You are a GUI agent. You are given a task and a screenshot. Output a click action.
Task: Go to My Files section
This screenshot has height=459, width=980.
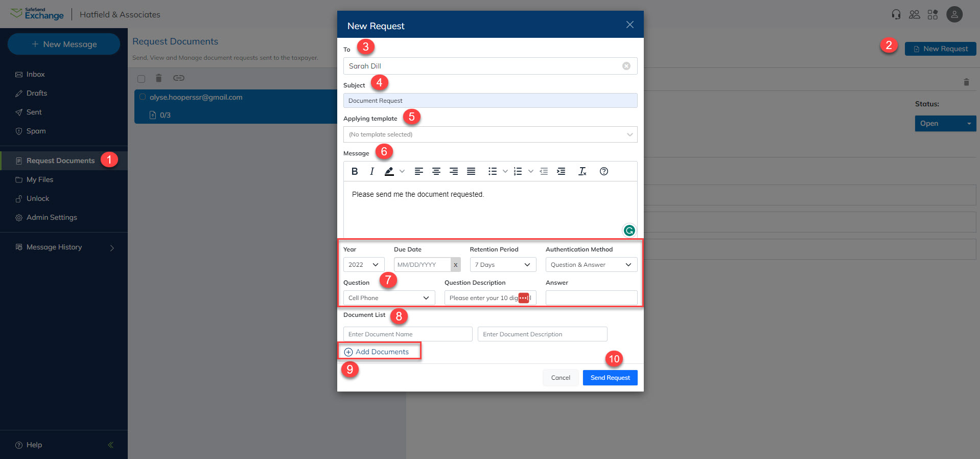tap(39, 179)
